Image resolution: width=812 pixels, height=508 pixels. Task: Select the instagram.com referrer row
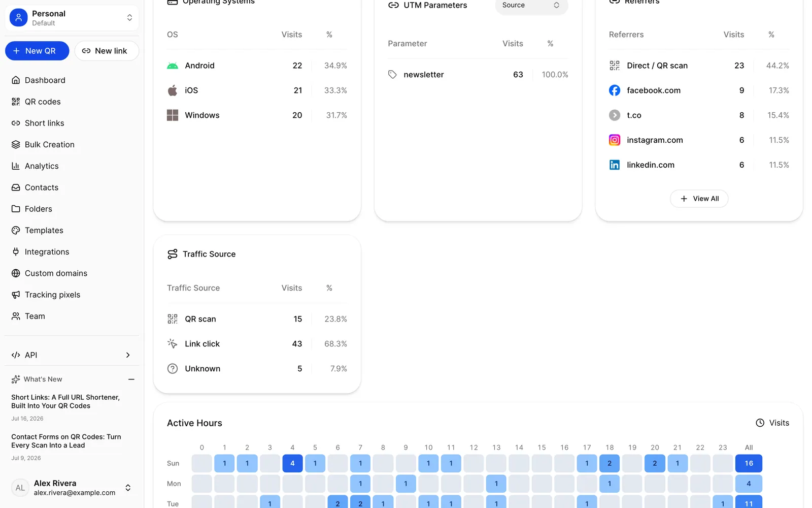(x=699, y=140)
